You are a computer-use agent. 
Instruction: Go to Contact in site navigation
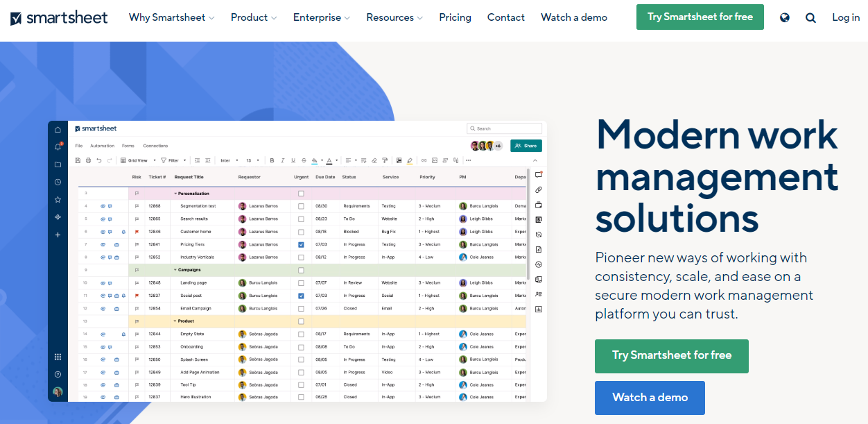tap(506, 17)
